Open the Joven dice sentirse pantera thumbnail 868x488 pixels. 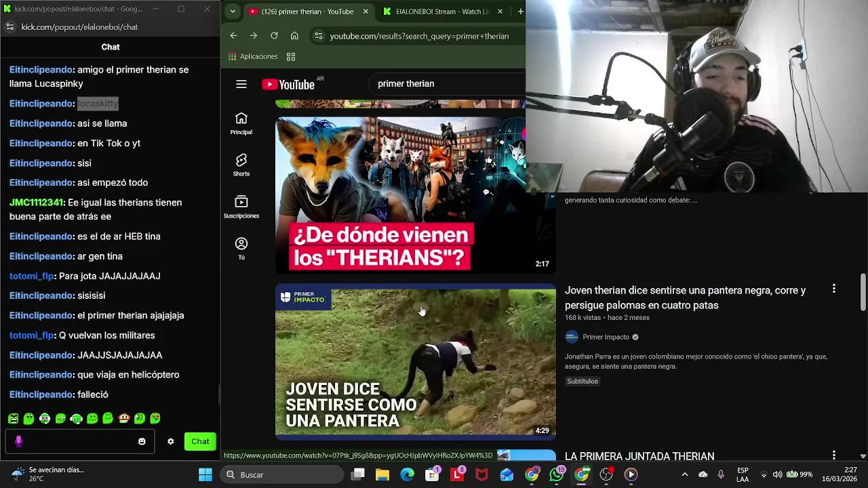[415, 362]
